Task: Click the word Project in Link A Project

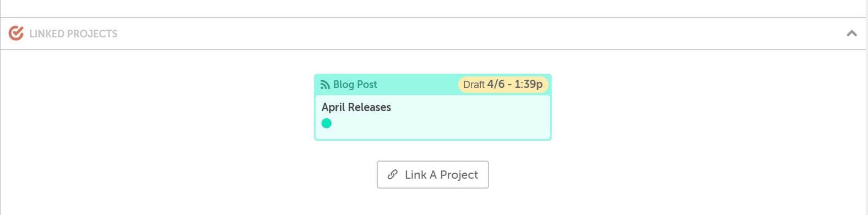Action: (x=459, y=175)
